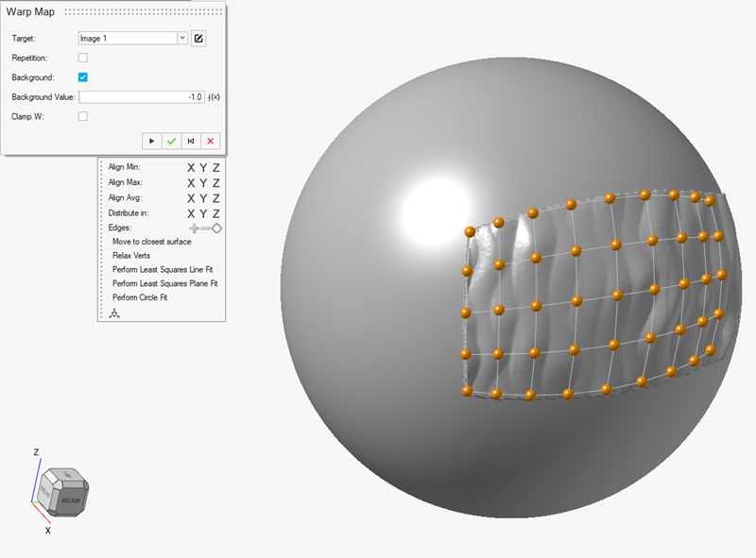This screenshot has width=756, height=558.
Task: Choose Relax Verts option
Action: point(130,256)
